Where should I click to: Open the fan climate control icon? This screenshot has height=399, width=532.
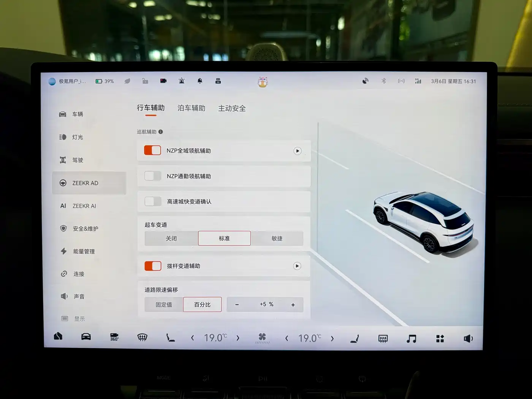pos(262,337)
